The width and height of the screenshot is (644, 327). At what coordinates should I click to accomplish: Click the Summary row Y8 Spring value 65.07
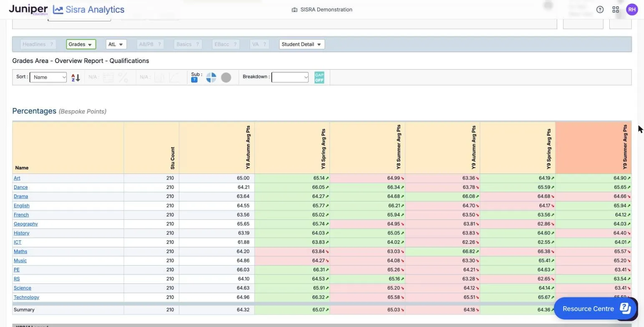coord(318,310)
